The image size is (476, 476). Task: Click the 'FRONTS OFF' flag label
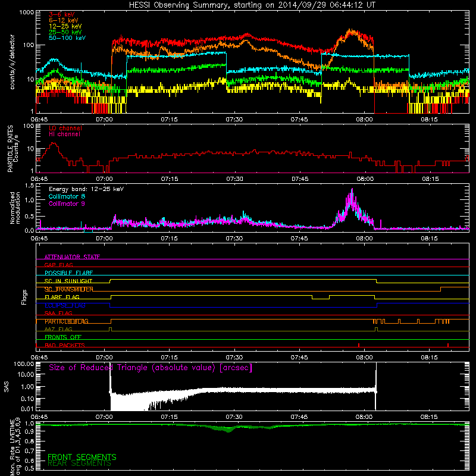63,337
